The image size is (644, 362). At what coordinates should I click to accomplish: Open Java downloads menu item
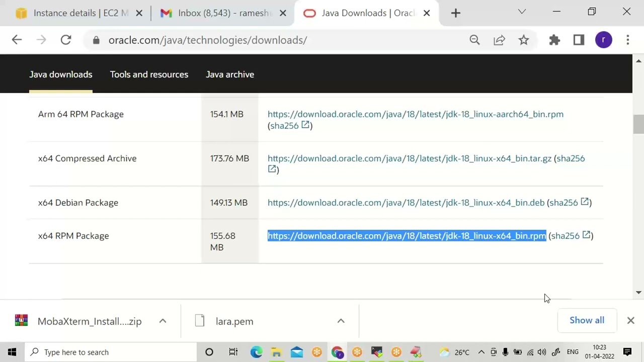click(61, 74)
